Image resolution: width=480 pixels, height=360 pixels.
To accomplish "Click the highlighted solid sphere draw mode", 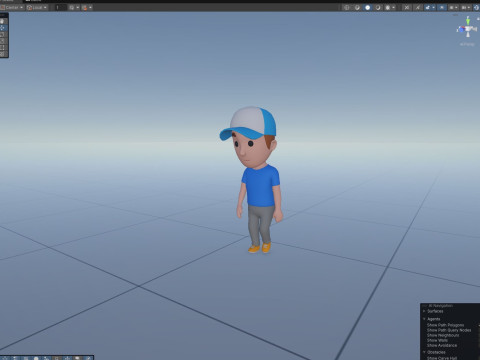I will [x=367, y=7].
